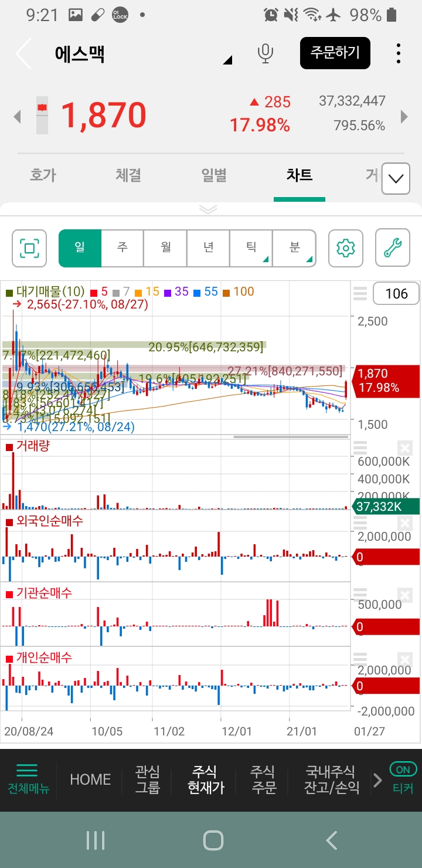Open 관심그룹 watchlist menu
This screenshot has height=868, width=422.
click(147, 779)
